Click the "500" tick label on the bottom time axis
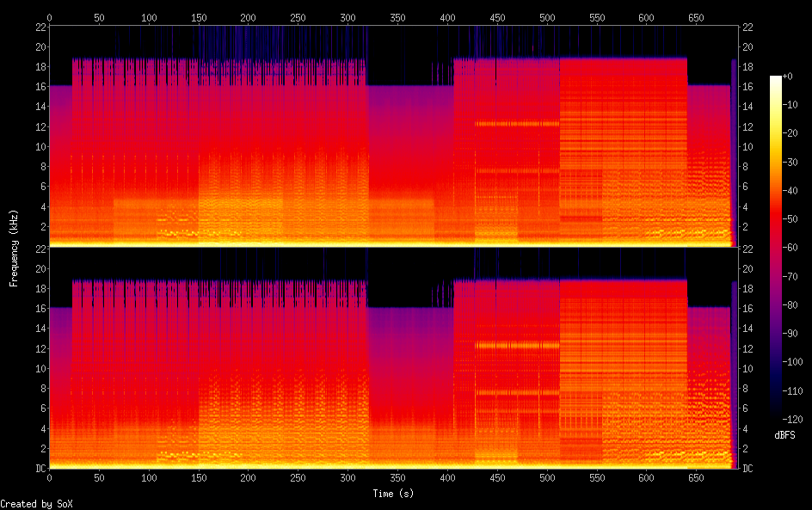Viewport: 812px width, 510px height. (x=547, y=478)
